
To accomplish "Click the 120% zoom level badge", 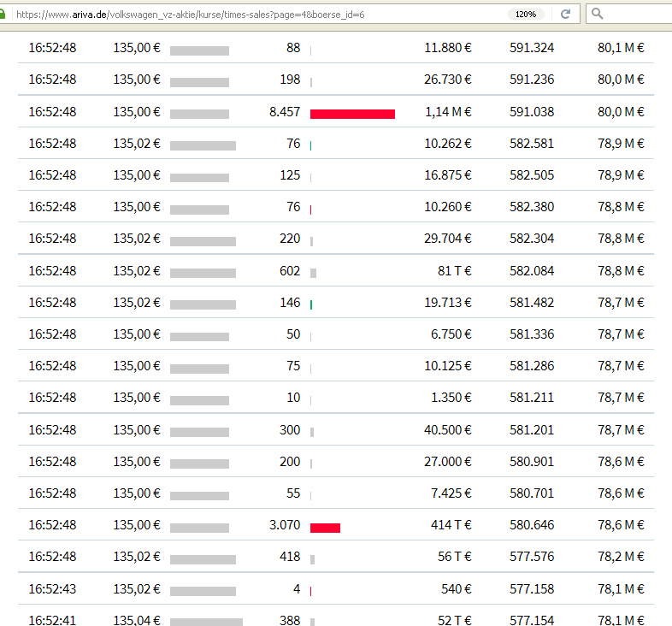I will coord(526,14).
